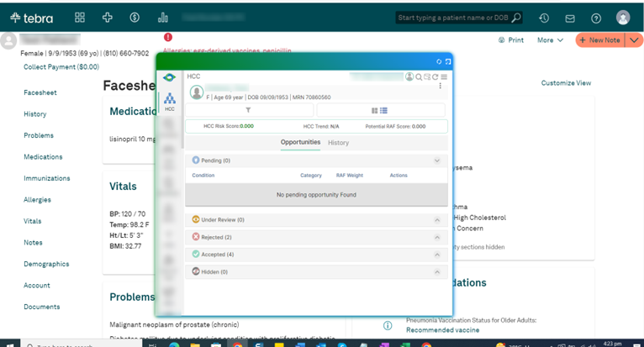Open the clinical plus-sign icon in Tebra header
Viewport: 644px width, 347px height.
tap(107, 18)
